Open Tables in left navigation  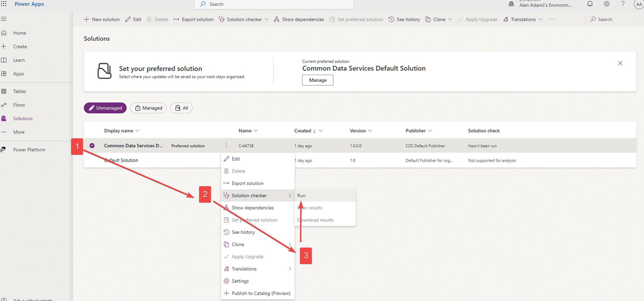pos(20,91)
